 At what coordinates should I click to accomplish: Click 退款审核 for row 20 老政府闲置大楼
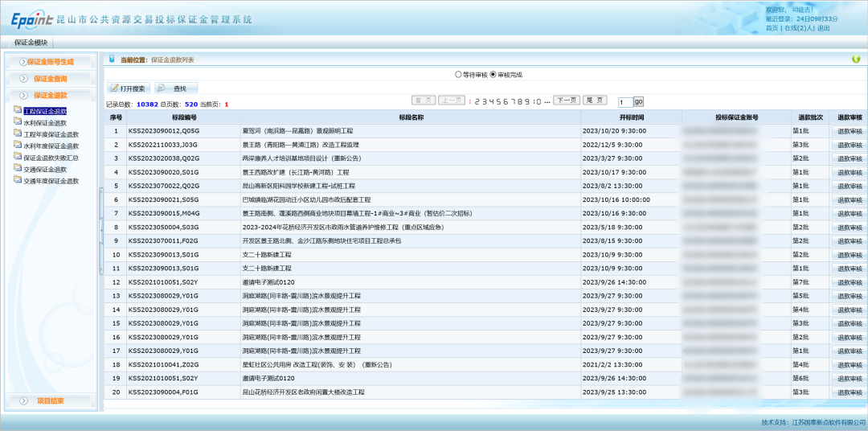click(x=850, y=392)
